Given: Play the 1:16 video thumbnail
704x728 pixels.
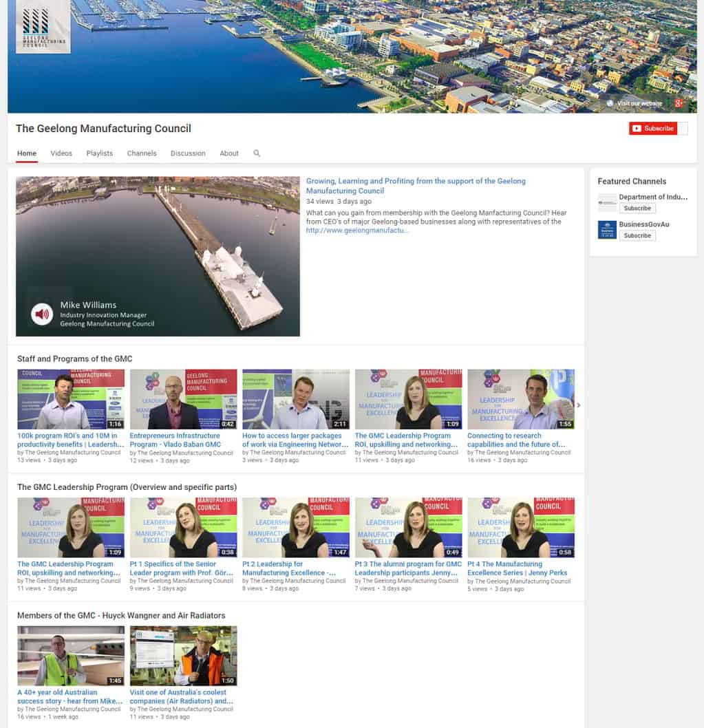Looking at the screenshot, I should click(x=71, y=399).
